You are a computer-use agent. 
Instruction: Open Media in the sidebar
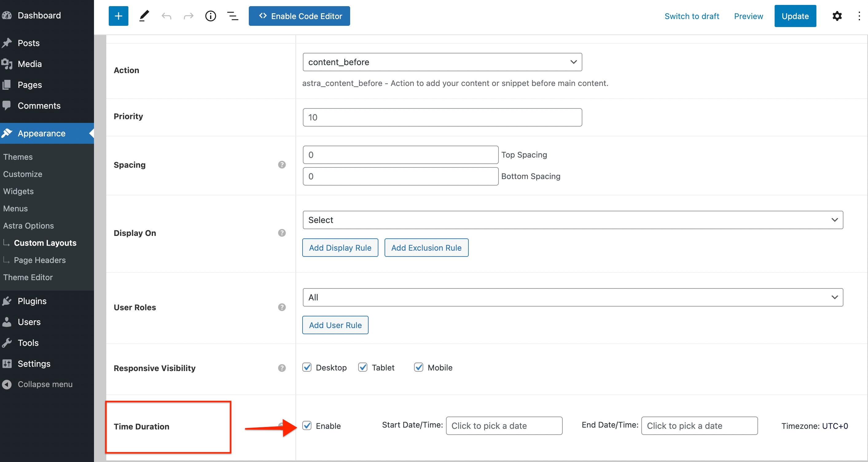[x=30, y=64]
